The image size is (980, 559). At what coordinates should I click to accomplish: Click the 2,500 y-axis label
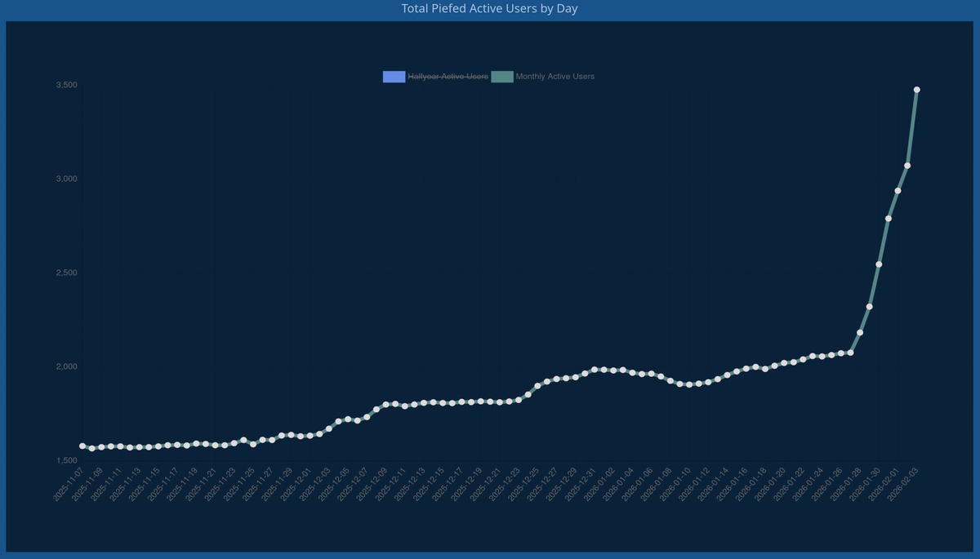click(x=66, y=273)
